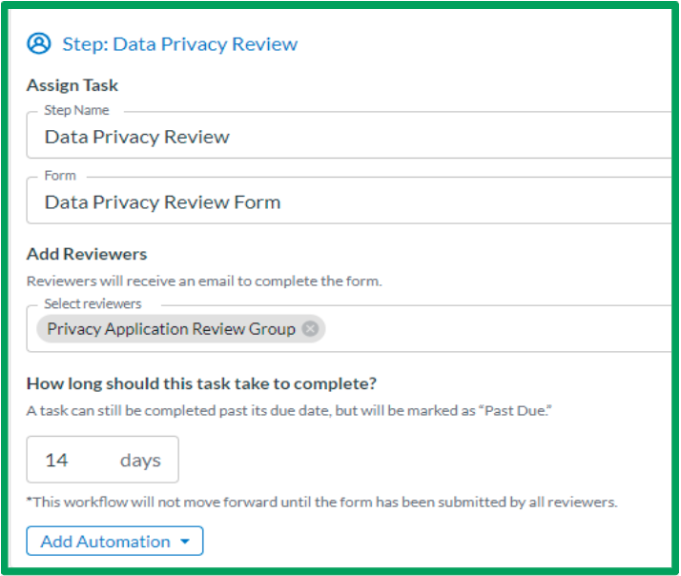This screenshot has width=681, height=576.
Task: Click the Select reviewers label
Action: [x=93, y=304]
